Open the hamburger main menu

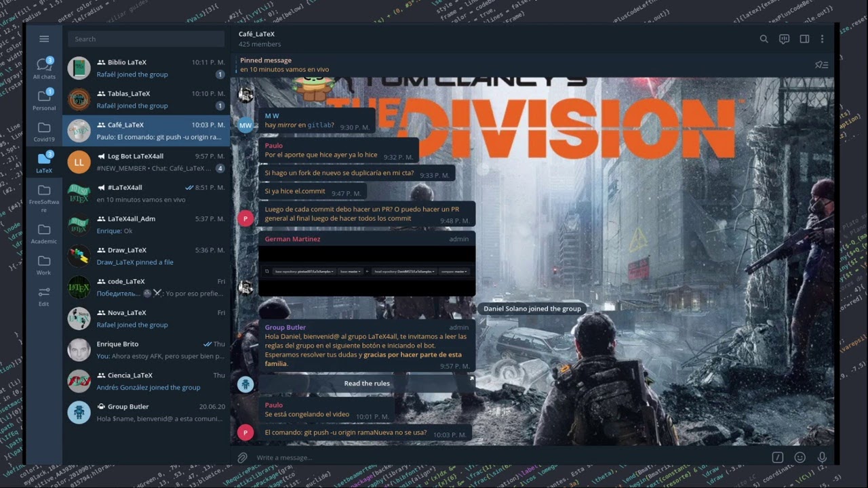tap(44, 39)
